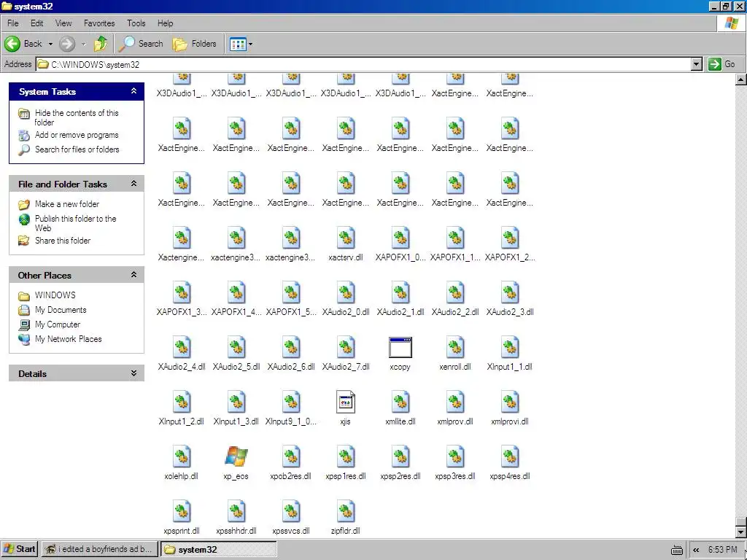Viewport: 747px width, 560px height.
Task: Click into the address field
Action: point(364,64)
